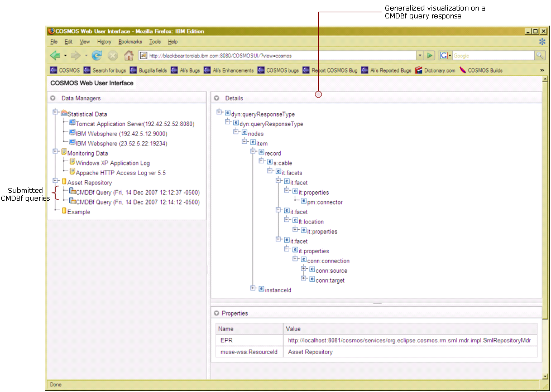Open the Report COSMOS Bug bookmark
Screen dimensions: 551x392
[x=330, y=70]
